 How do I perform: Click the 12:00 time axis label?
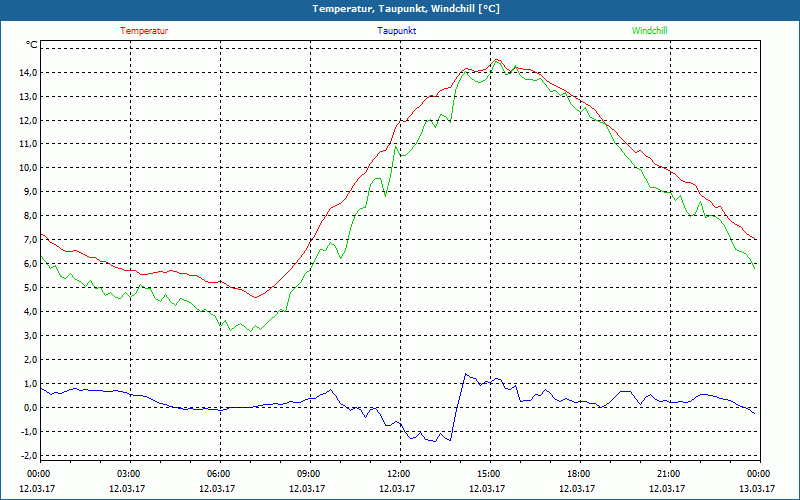[x=399, y=474]
